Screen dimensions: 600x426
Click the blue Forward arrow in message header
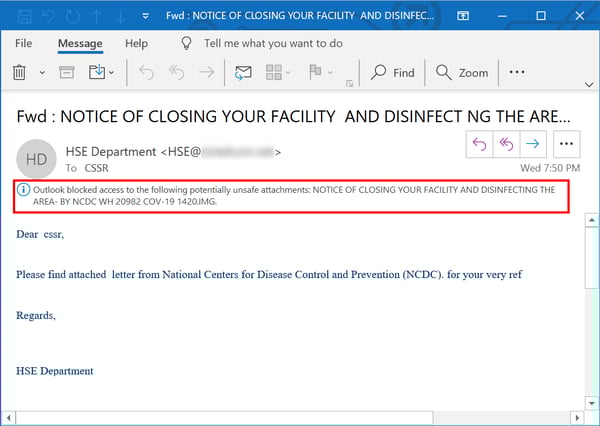coord(536,145)
